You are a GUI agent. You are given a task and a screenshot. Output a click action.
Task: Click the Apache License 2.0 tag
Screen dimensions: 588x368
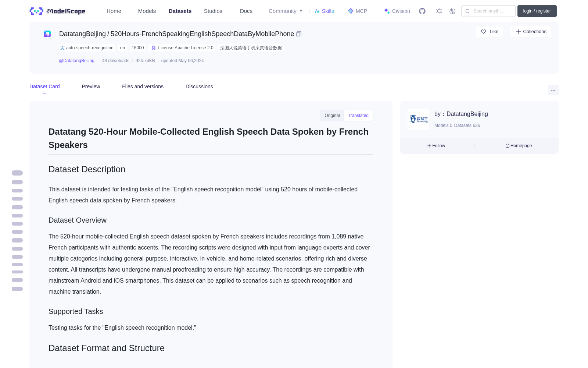(183, 48)
